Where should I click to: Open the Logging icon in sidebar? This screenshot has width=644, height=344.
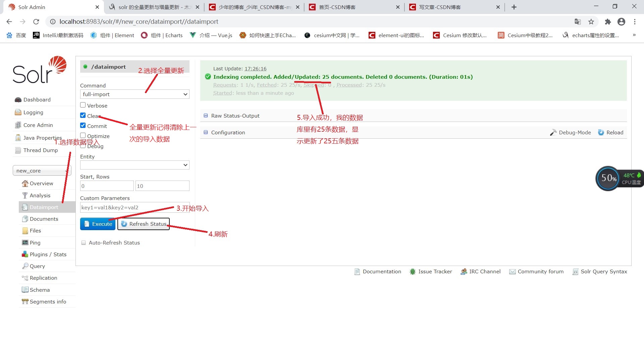[18, 113]
